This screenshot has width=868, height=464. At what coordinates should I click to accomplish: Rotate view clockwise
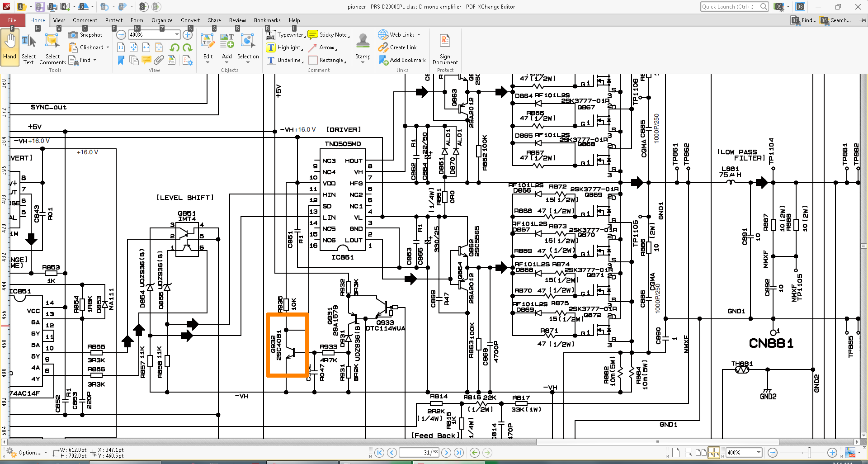point(188,47)
